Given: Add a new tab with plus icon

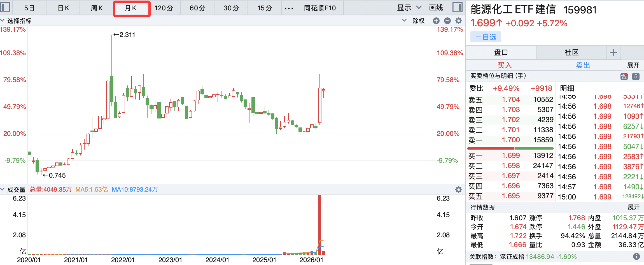Looking at the screenshot, I should point(613,53).
